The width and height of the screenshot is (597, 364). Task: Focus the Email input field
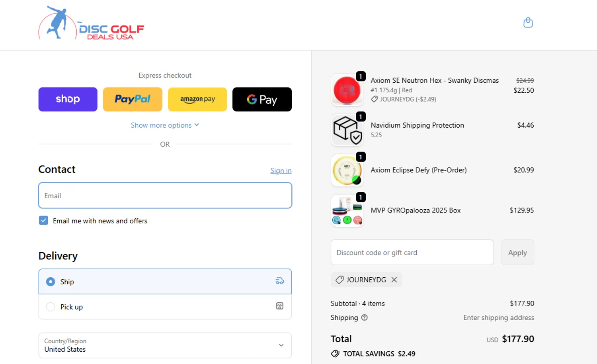(x=165, y=195)
